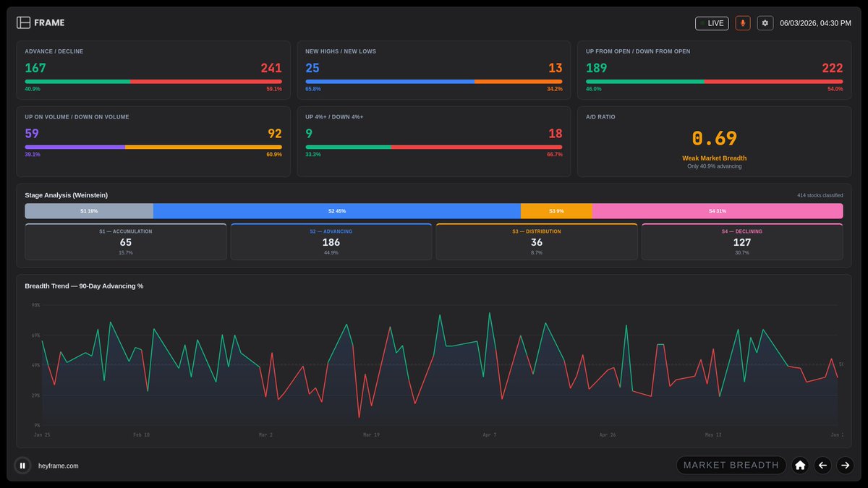
Task: Click the Feb 18 axis label
Action: [x=141, y=435]
